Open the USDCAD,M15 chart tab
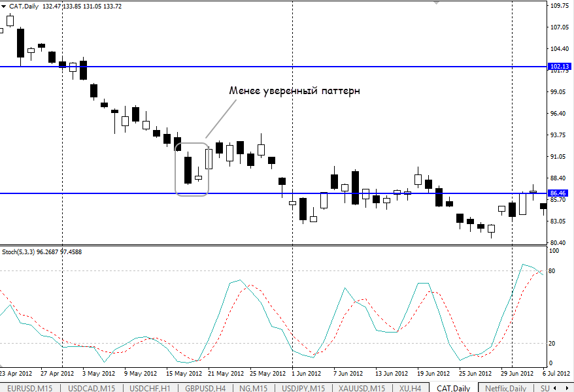 [x=92, y=388]
